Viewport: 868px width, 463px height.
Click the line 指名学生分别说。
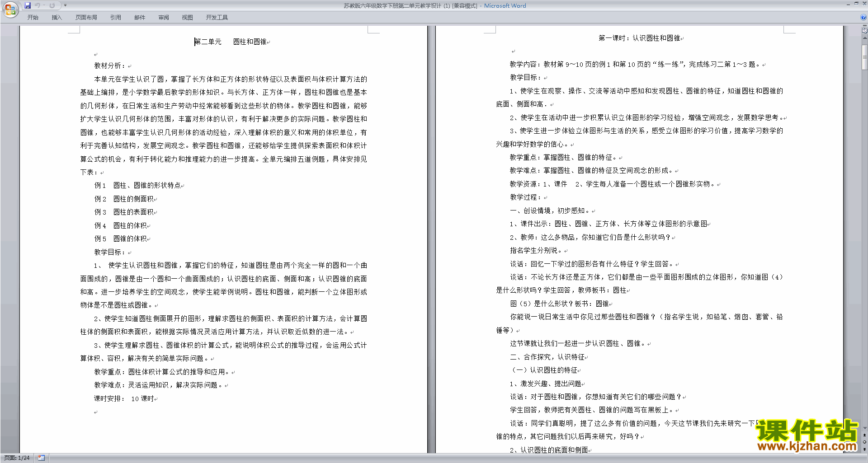537,251
